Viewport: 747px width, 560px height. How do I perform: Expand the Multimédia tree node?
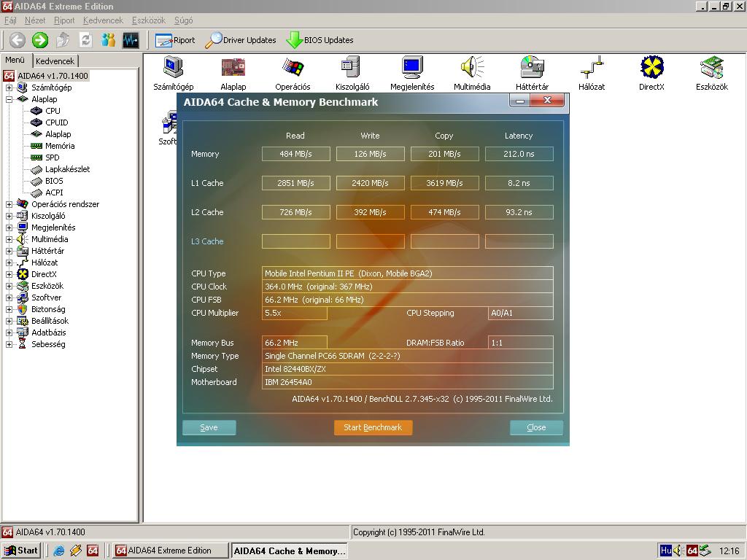click(9, 239)
